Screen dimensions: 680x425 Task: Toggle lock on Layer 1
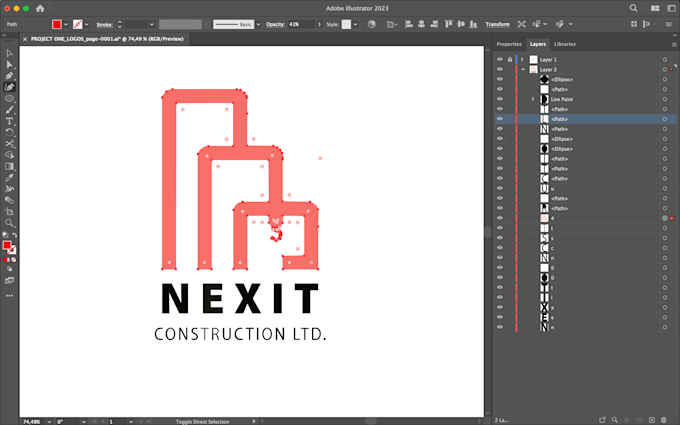coord(510,59)
